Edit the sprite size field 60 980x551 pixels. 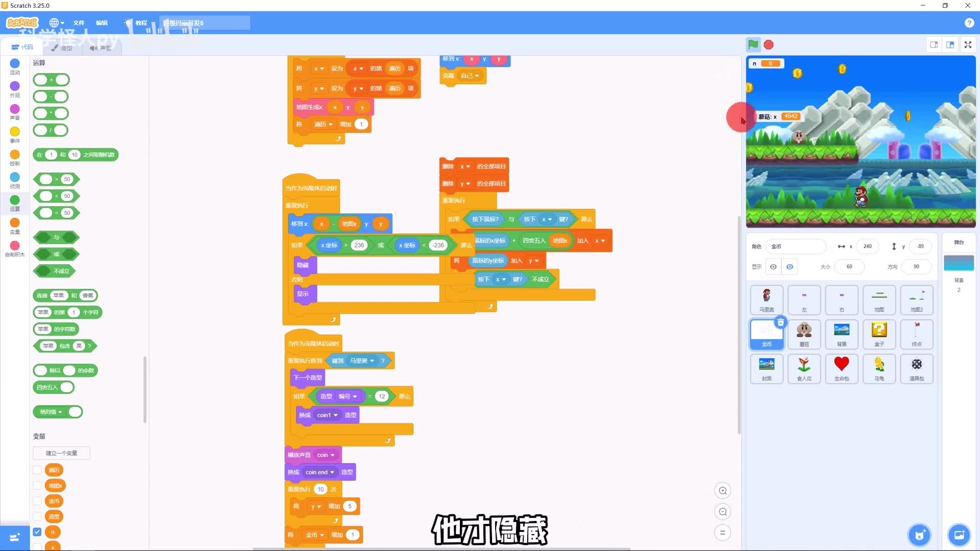coord(849,267)
